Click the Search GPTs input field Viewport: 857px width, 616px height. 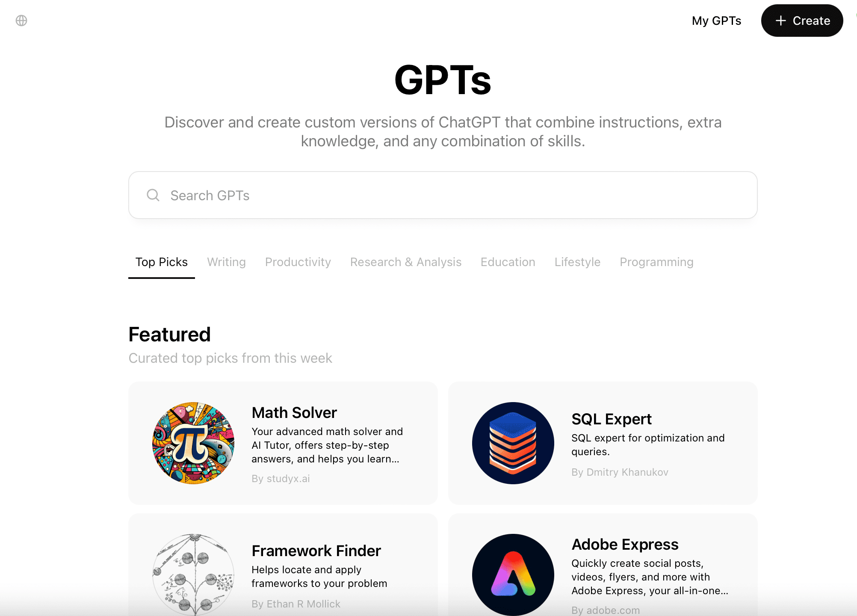pyautogui.click(x=443, y=195)
